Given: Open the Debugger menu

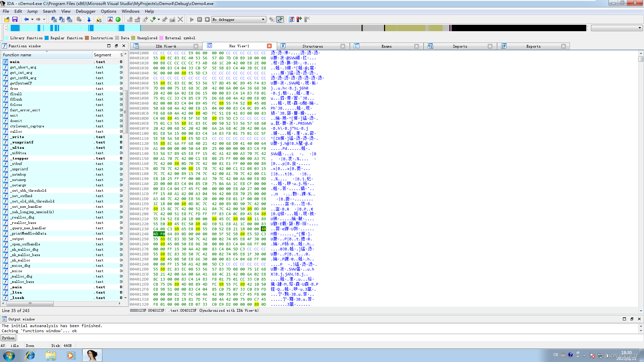Looking at the screenshot, I should tap(86, 11).
